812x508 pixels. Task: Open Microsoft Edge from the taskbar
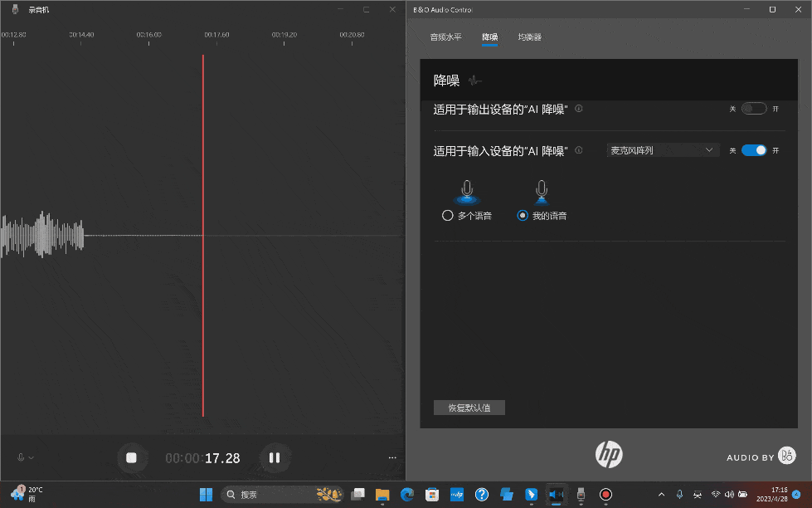pyautogui.click(x=407, y=495)
